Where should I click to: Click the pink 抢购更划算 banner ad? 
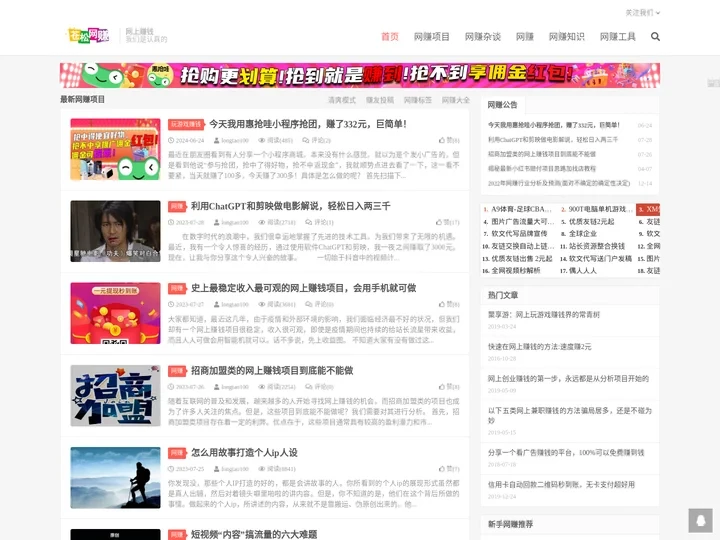click(x=360, y=75)
